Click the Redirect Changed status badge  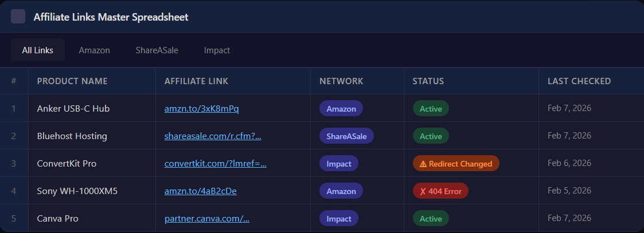456,163
